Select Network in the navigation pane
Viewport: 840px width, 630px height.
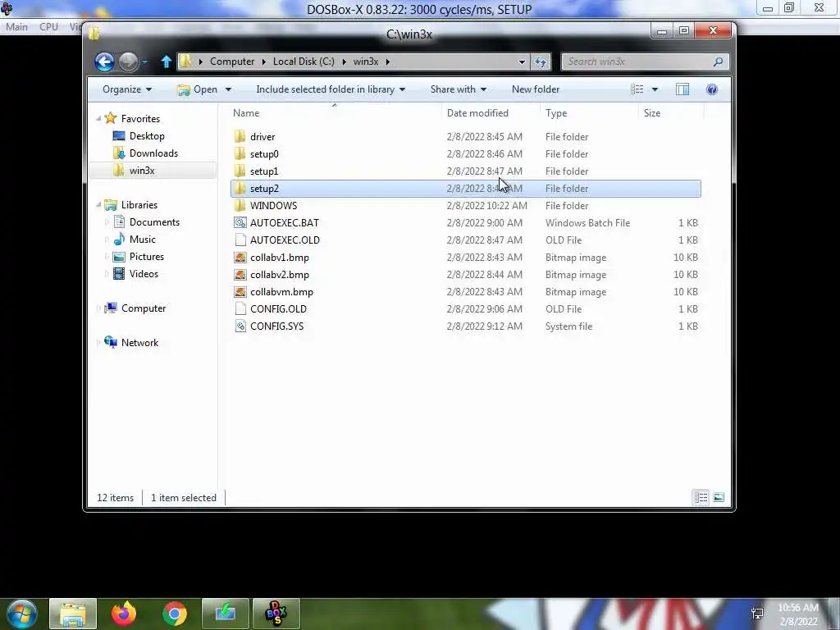pyautogui.click(x=139, y=343)
